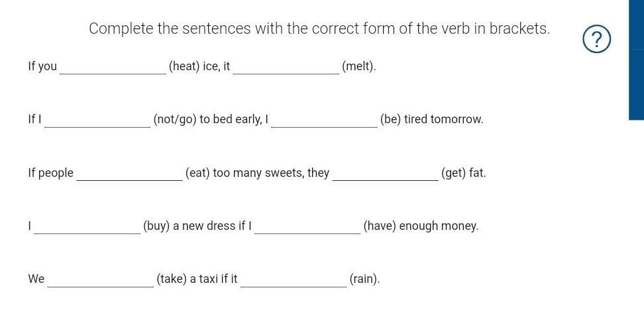Click the "(be) tired tomorrow." text

(x=431, y=119)
